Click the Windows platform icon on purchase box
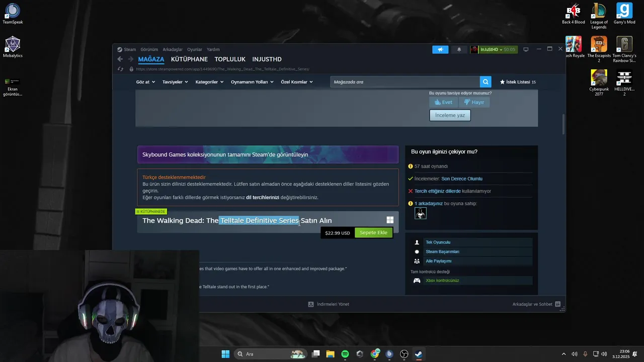This screenshot has width=644, height=362. tap(390, 220)
